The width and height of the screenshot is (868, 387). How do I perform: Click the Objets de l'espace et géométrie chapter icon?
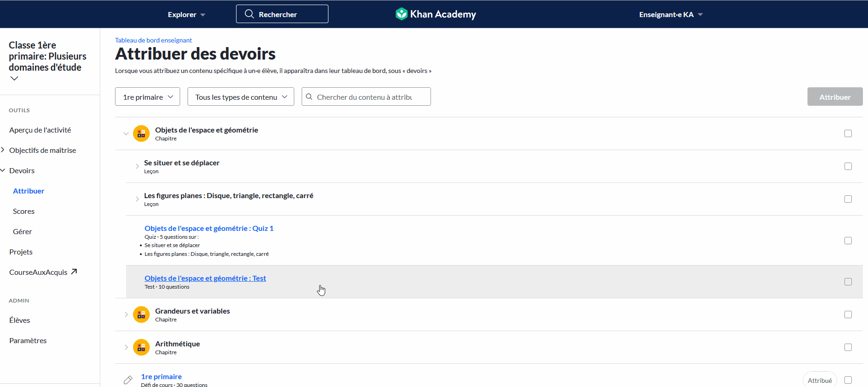click(141, 133)
